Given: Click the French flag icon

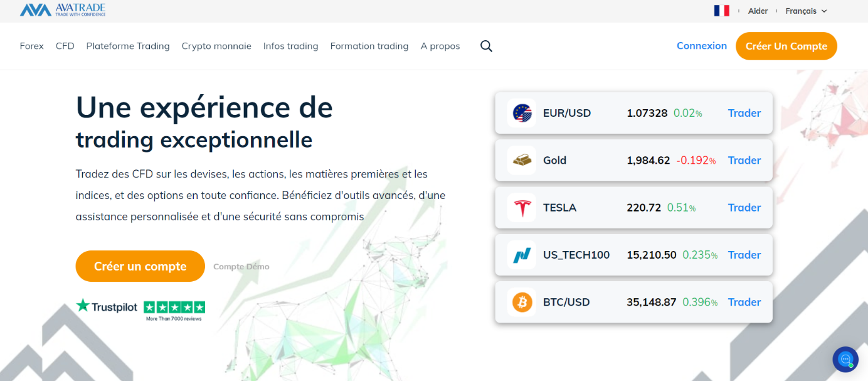Looking at the screenshot, I should [x=722, y=10].
